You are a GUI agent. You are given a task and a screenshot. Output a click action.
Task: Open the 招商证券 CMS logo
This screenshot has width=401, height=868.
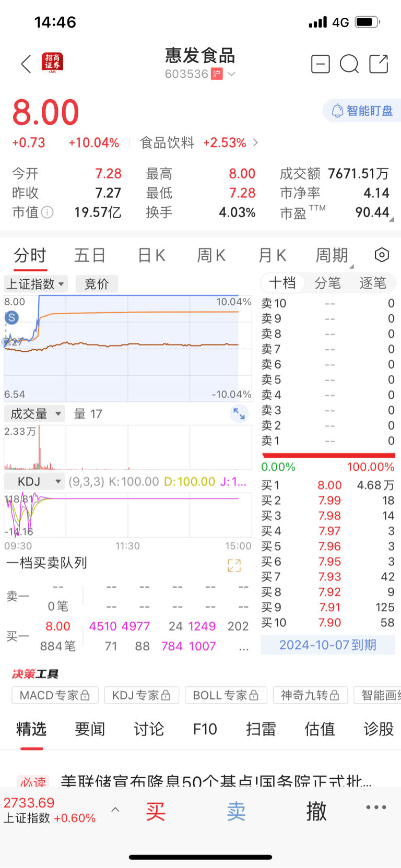pyautogui.click(x=52, y=63)
